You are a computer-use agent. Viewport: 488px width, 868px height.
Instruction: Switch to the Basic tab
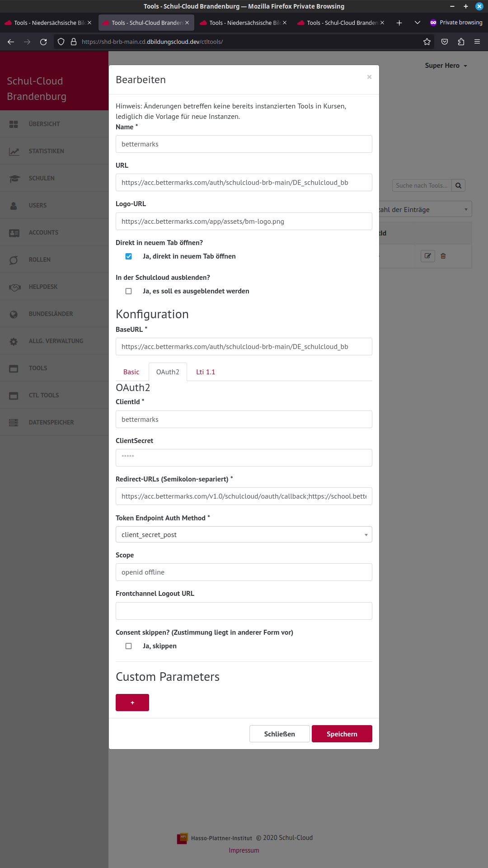(131, 372)
